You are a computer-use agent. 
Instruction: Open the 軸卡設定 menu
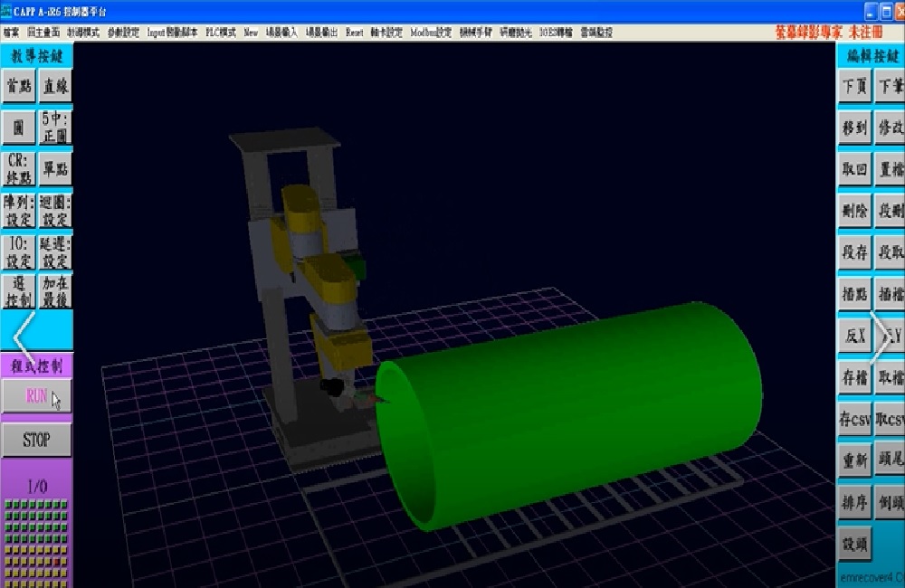386,33
